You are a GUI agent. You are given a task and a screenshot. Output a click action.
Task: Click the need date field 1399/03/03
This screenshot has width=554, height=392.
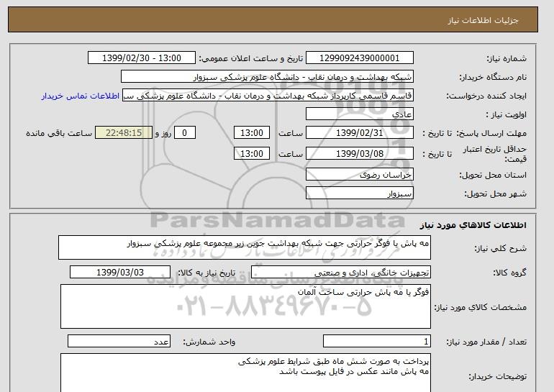(x=120, y=273)
